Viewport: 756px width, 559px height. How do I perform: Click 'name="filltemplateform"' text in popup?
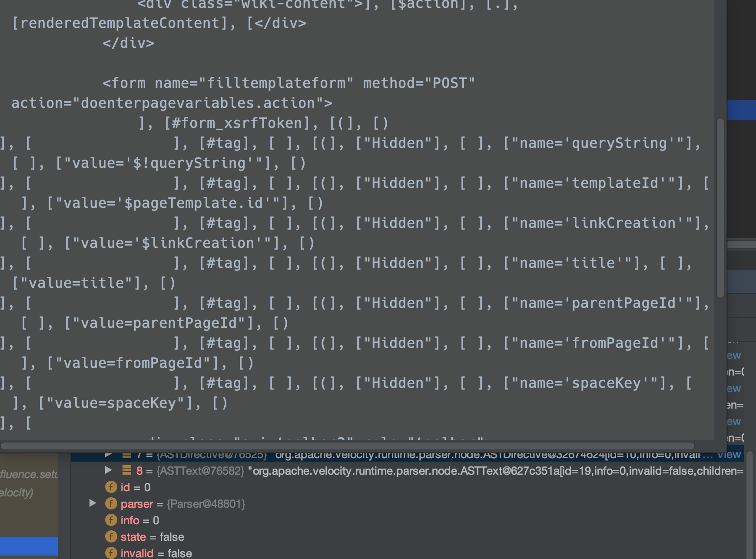254,83
